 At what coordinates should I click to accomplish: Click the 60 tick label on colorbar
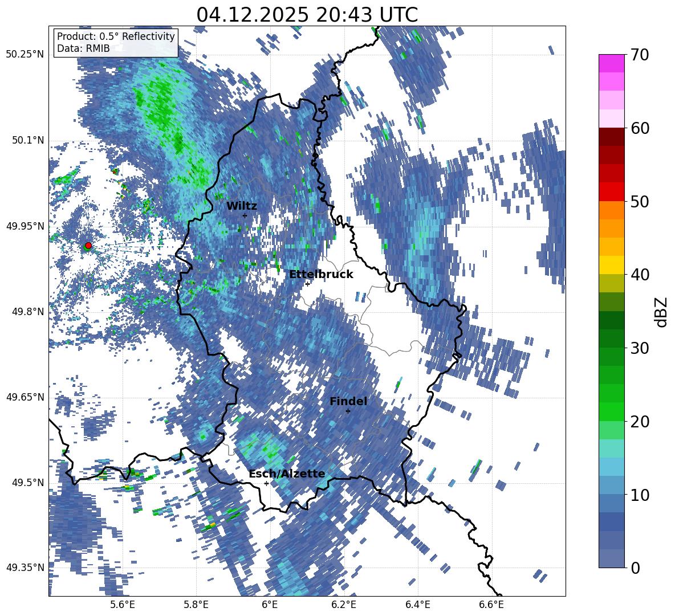(640, 128)
